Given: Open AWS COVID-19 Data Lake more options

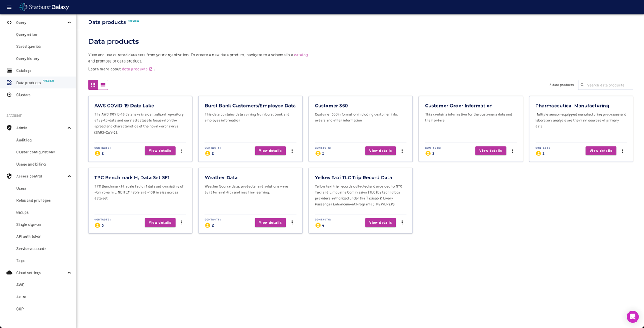Looking at the screenshot, I should coord(182,151).
